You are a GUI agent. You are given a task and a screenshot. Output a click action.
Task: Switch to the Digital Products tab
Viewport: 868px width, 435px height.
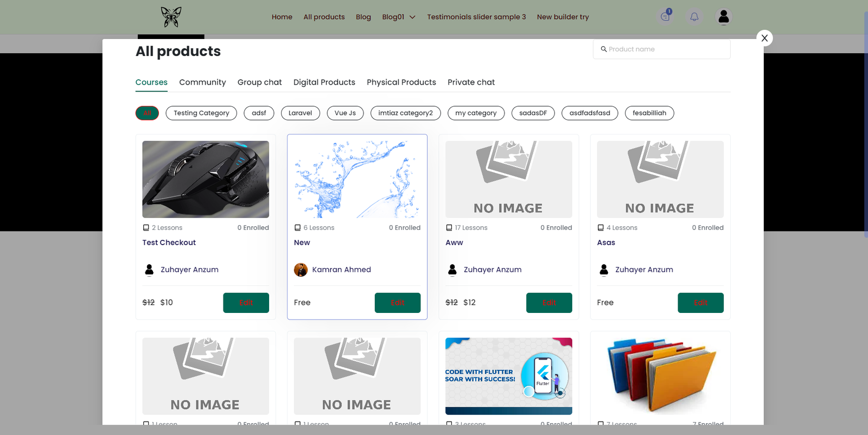[324, 82]
